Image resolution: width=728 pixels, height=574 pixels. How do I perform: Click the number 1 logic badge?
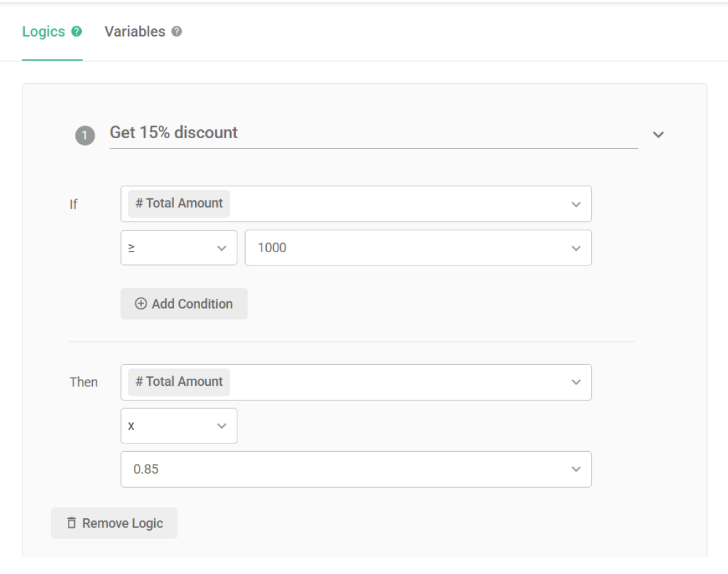point(85,136)
